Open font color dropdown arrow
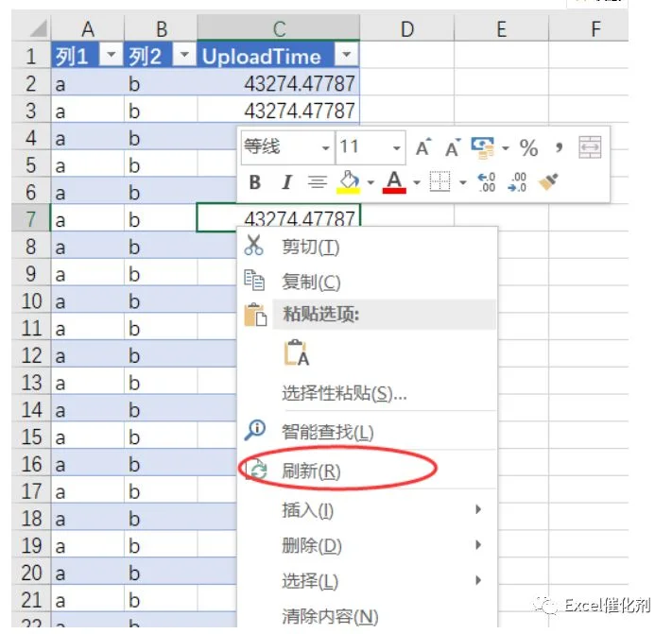The height and width of the screenshot is (634, 672). click(x=417, y=183)
